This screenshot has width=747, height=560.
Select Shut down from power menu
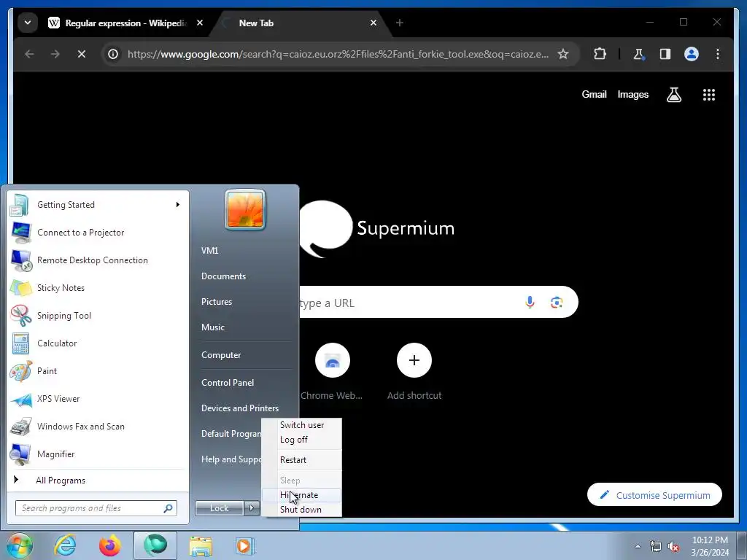click(302, 510)
